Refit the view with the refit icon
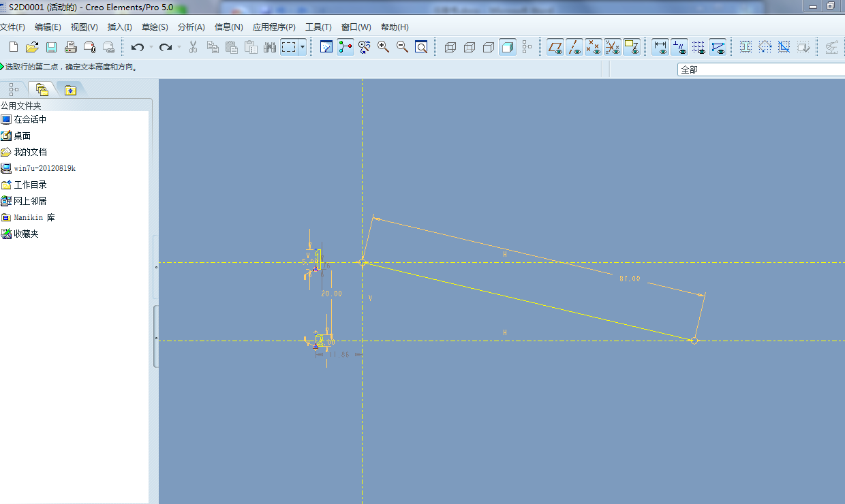The image size is (845, 504). pyautogui.click(x=422, y=47)
